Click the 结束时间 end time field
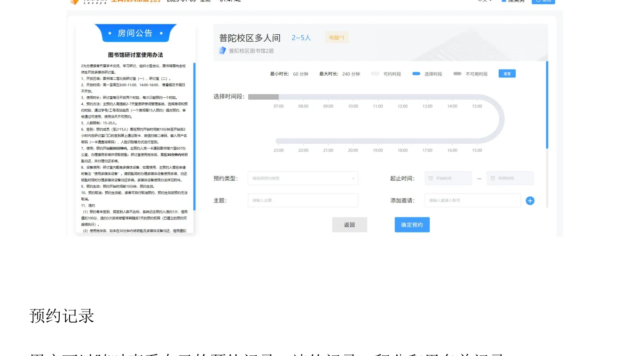Viewport: 644px width, 356px height. tap(510, 178)
